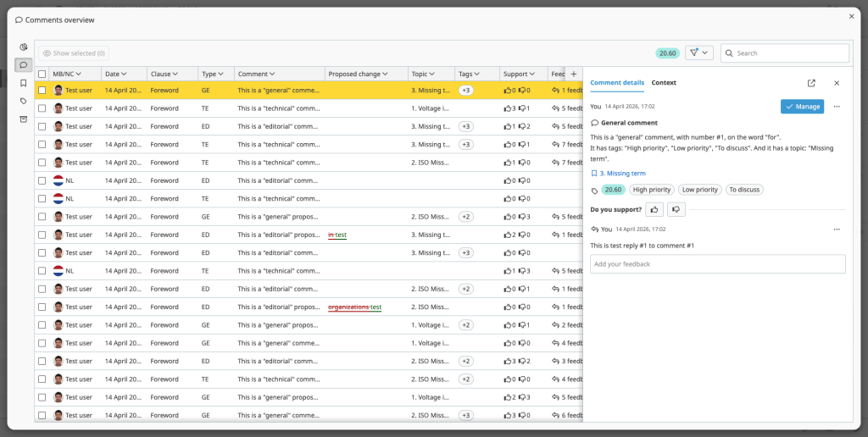The image size is (868, 437).
Task: Tick checkbox of row with "organizations test" change
Action: click(42, 307)
